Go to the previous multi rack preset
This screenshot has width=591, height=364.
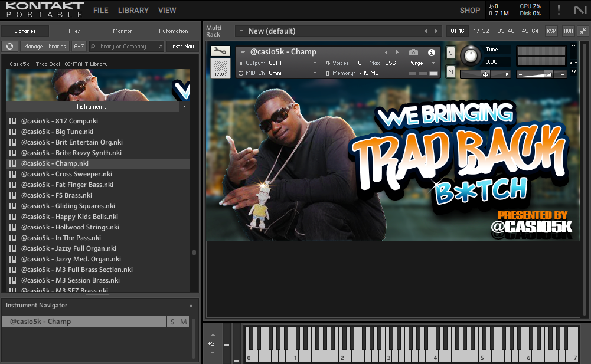click(x=426, y=31)
